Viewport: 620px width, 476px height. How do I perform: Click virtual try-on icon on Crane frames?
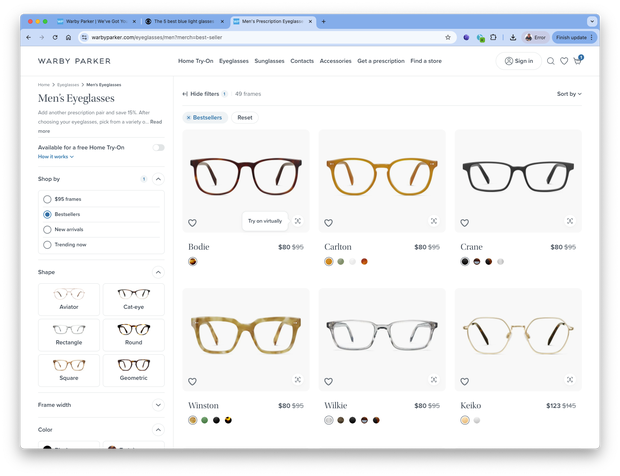(570, 222)
